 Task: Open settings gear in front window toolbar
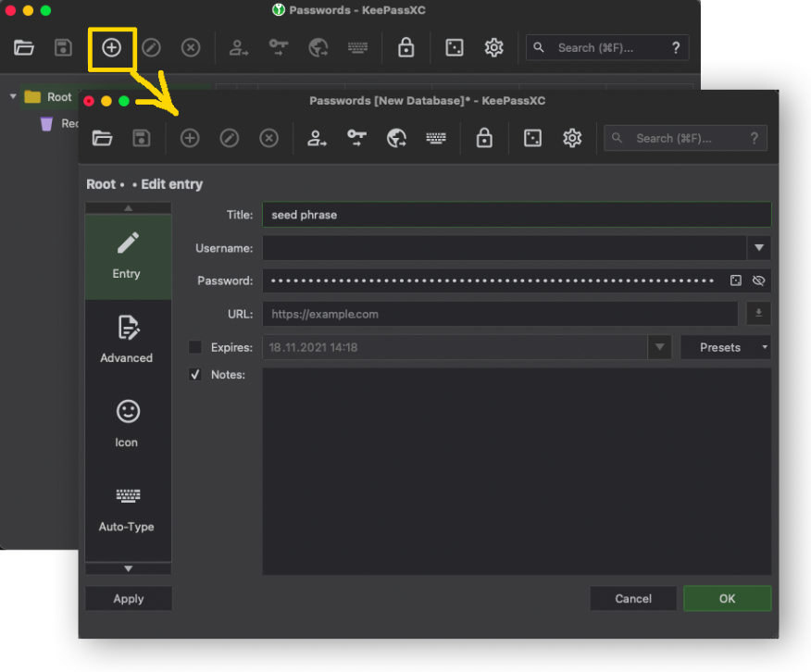pyautogui.click(x=572, y=139)
